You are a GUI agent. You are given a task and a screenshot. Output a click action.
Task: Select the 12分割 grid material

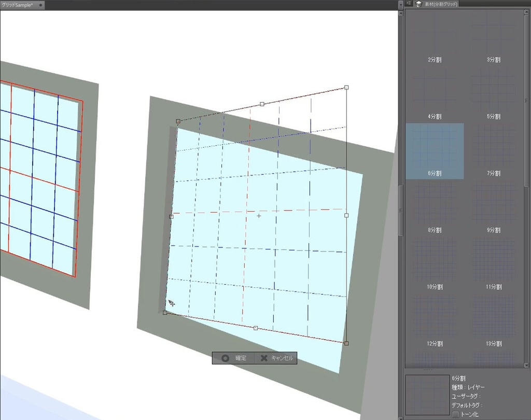click(x=434, y=320)
